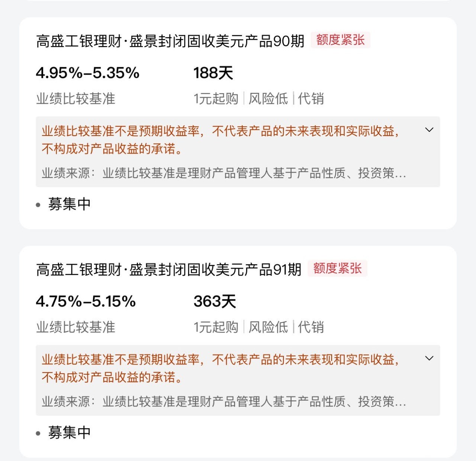476x461 pixels.
Task: Click the 4.75%–5.15% rate range display
Action: click(86, 302)
